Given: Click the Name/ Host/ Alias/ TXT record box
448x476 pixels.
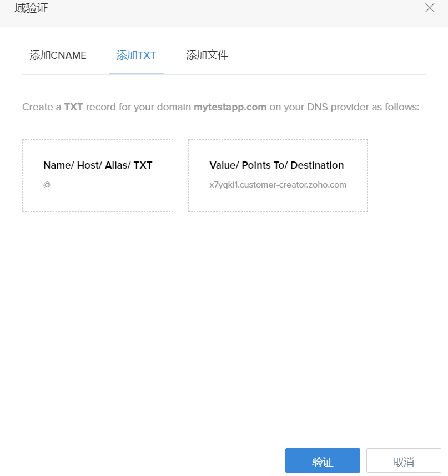Looking at the screenshot, I should click(x=98, y=175).
